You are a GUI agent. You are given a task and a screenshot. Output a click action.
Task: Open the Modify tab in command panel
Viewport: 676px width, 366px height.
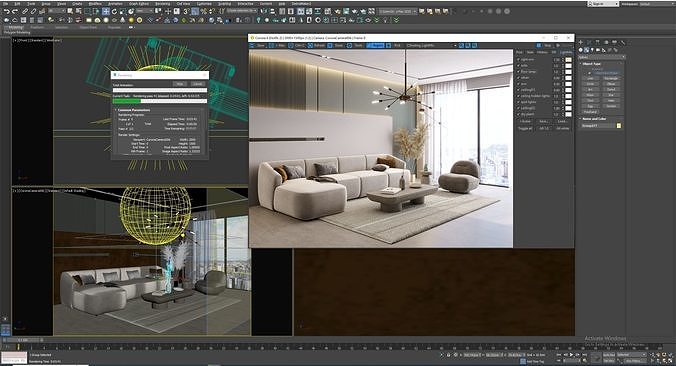(589, 42)
